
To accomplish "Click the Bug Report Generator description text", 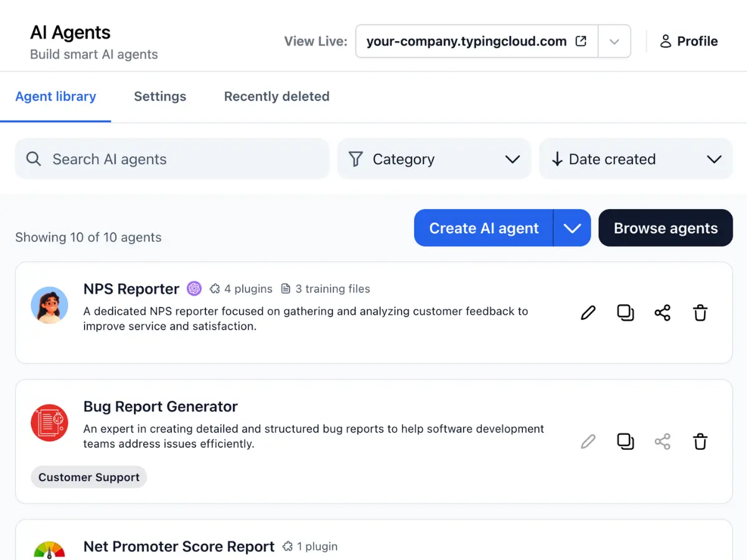I will [314, 436].
